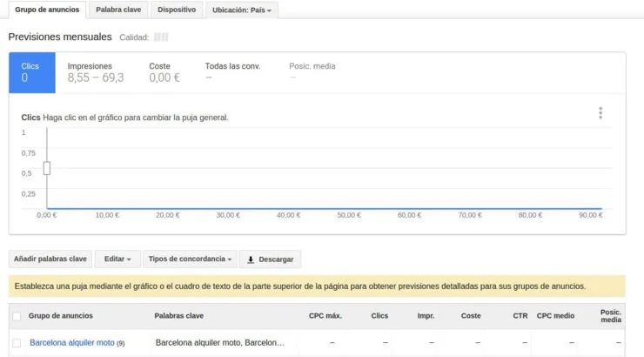
Task: Open the chart options three-dot menu
Action: pos(600,113)
